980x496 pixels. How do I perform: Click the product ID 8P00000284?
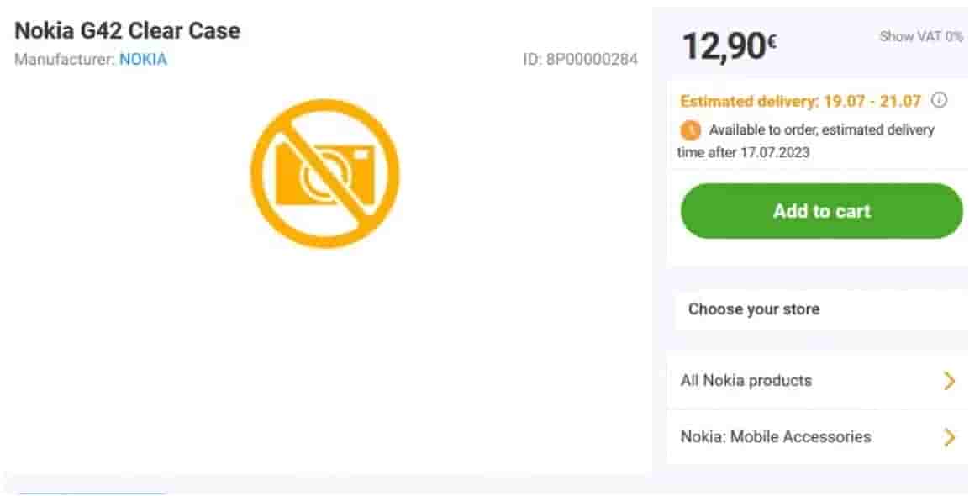click(581, 60)
